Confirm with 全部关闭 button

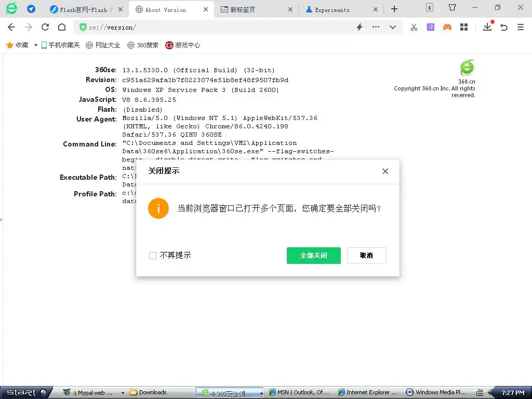click(313, 256)
